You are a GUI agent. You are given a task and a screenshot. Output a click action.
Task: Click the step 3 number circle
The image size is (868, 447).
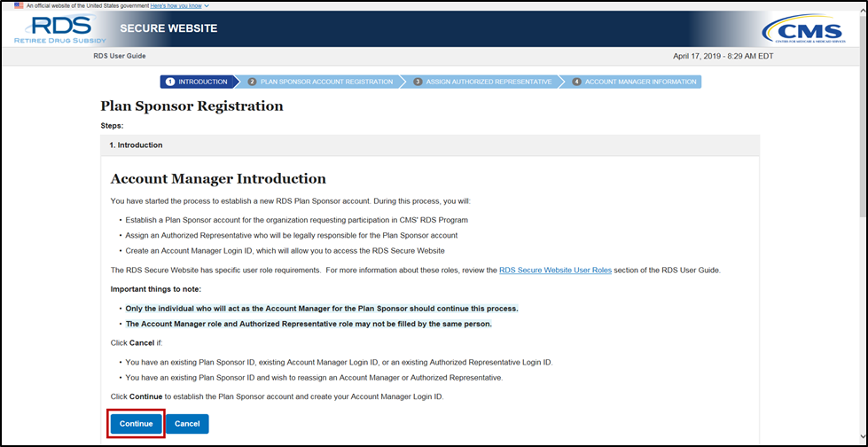click(x=417, y=82)
